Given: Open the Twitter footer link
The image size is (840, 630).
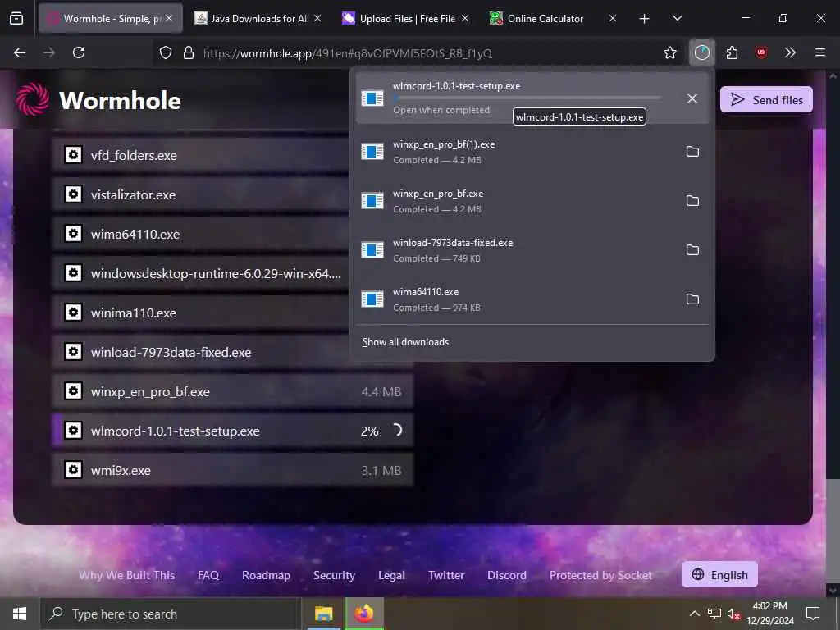Looking at the screenshot, I should click(445, 575).
